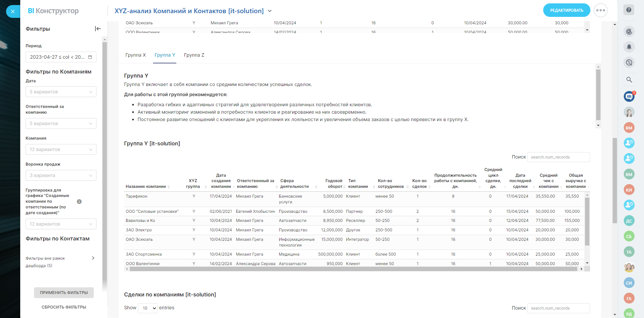Open the group chat icon with badge 7
Screen dimensions: 644x318
click(x=629, y=96)
